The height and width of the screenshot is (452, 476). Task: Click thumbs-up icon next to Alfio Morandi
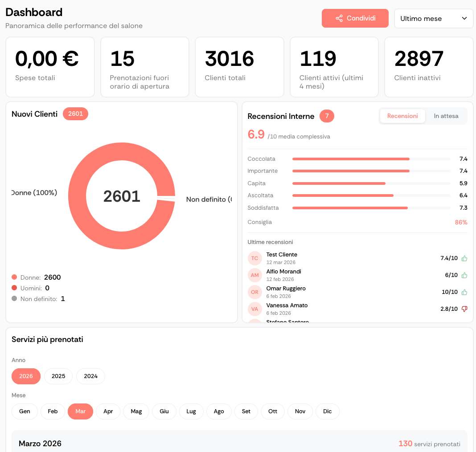coord(464,275)
